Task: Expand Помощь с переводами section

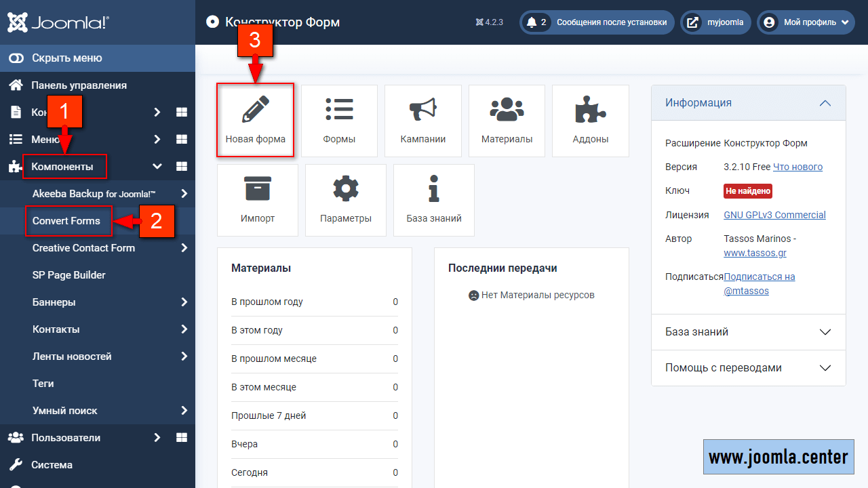Action: (825, 368)
